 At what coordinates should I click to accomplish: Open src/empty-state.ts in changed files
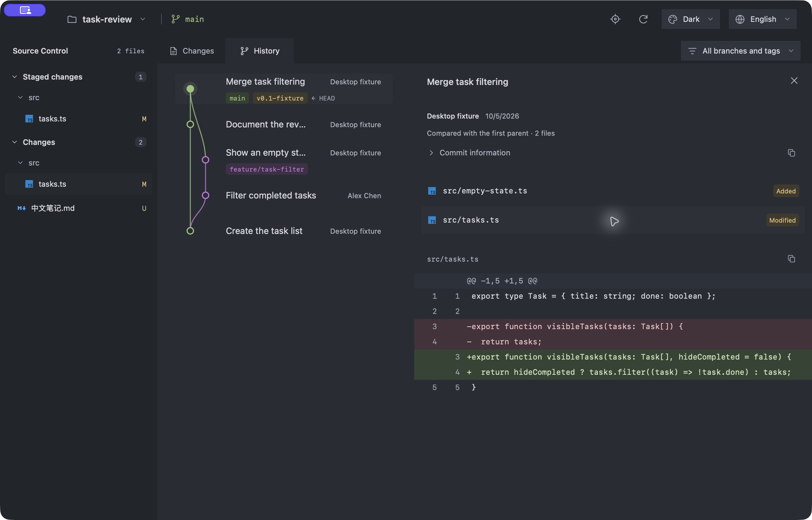point(613,191)
